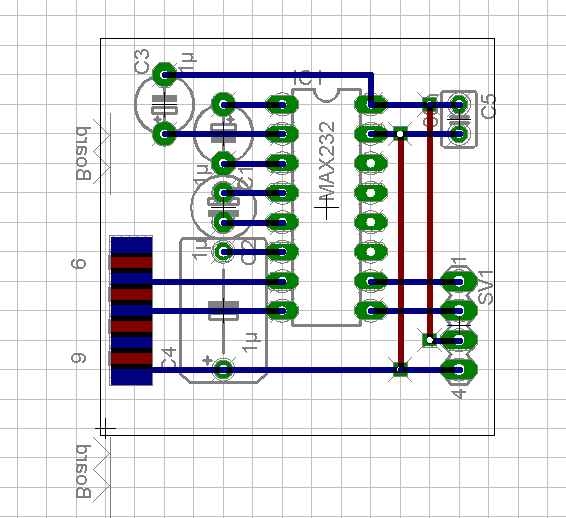Click C3's upper pad with the long trace
The height and width of the screenshot is (518, 566).
pyautogui.click(x=164, y=75)
